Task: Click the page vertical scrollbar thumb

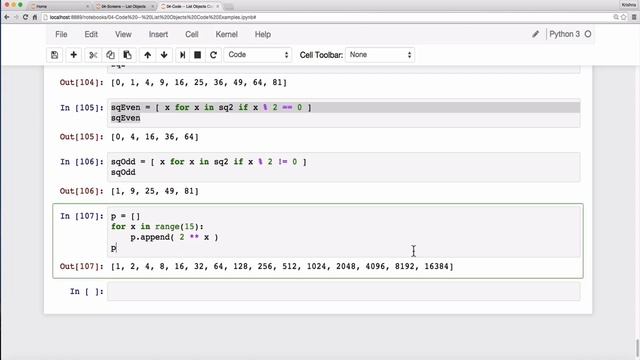Action: point(637,348)
